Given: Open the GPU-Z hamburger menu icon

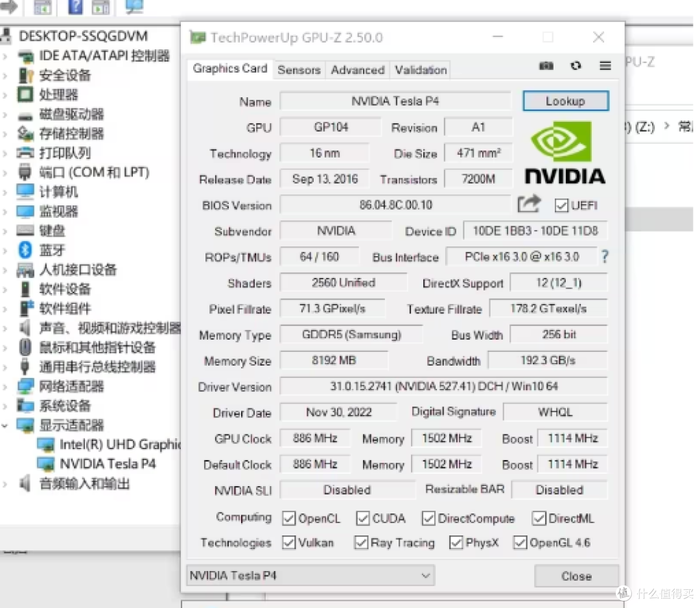Looking at the screenshot, I should (x=605, y=66).
